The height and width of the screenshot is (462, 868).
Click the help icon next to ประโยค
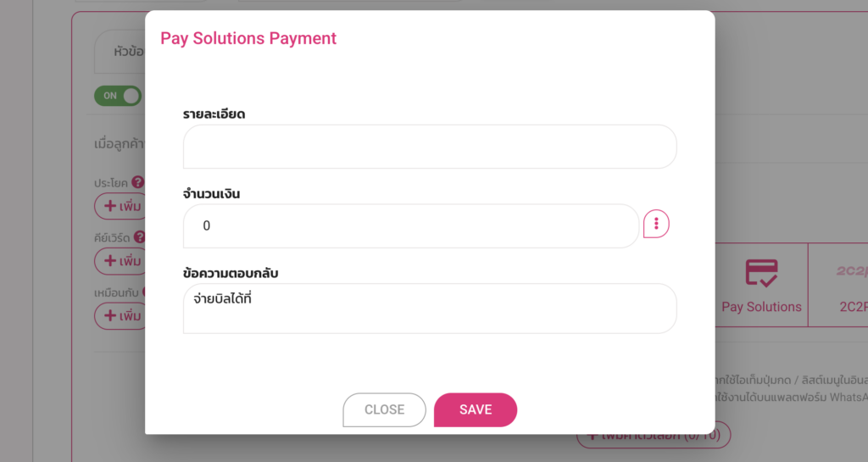pos(138,182)
